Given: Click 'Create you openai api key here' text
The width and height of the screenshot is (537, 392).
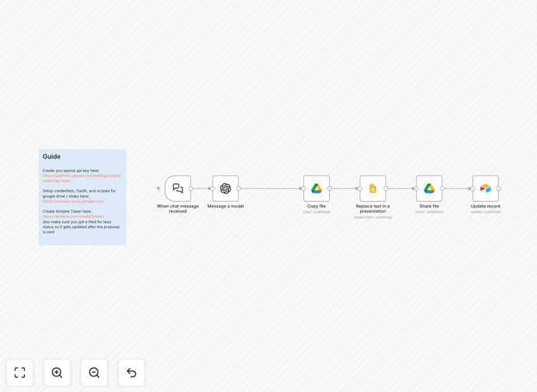Looking at the screenshot, I should pos(71,171).
